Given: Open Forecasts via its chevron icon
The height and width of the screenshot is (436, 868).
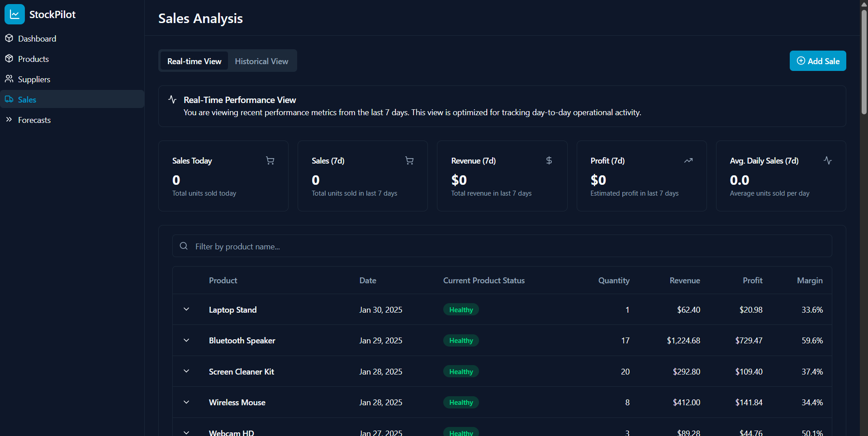Looking at the screenshot, I should (9, 119).
